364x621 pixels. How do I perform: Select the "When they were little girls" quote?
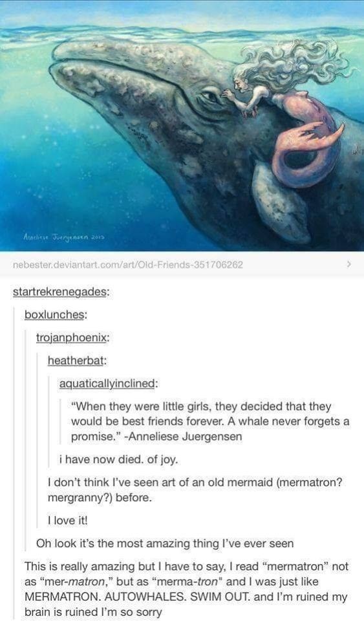point(210,421)
